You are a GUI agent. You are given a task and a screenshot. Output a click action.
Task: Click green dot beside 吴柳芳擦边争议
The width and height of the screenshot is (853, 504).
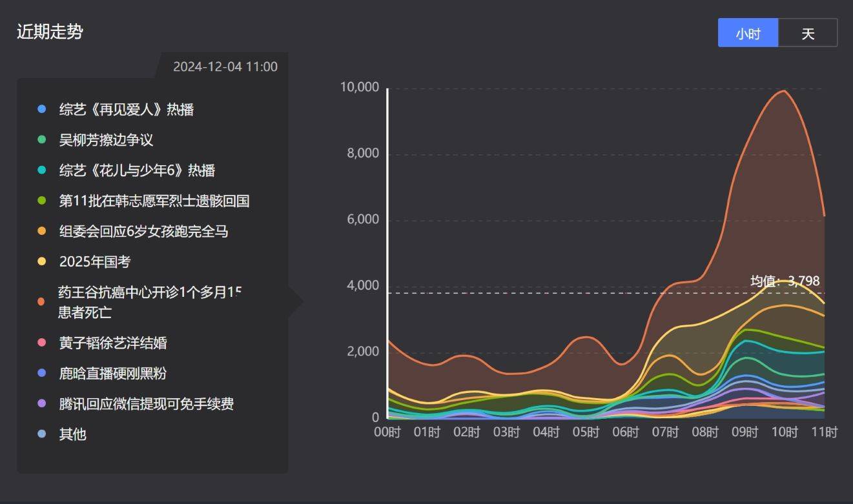tap(42, 140)
